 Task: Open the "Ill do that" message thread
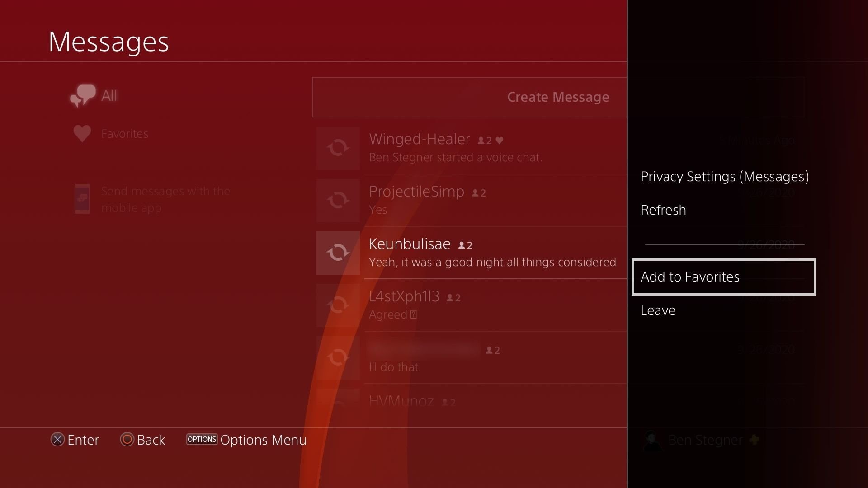click(472, 358)
